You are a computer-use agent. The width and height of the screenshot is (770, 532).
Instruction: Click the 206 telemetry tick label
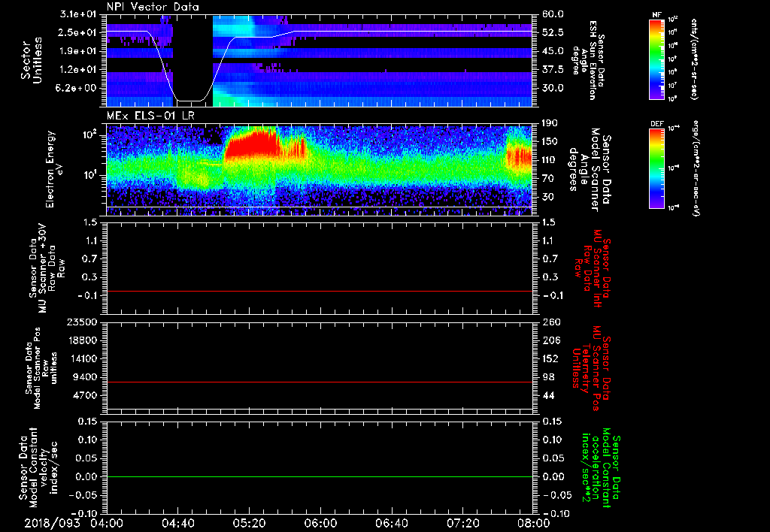pyautogui.click(x=550, y=340)
